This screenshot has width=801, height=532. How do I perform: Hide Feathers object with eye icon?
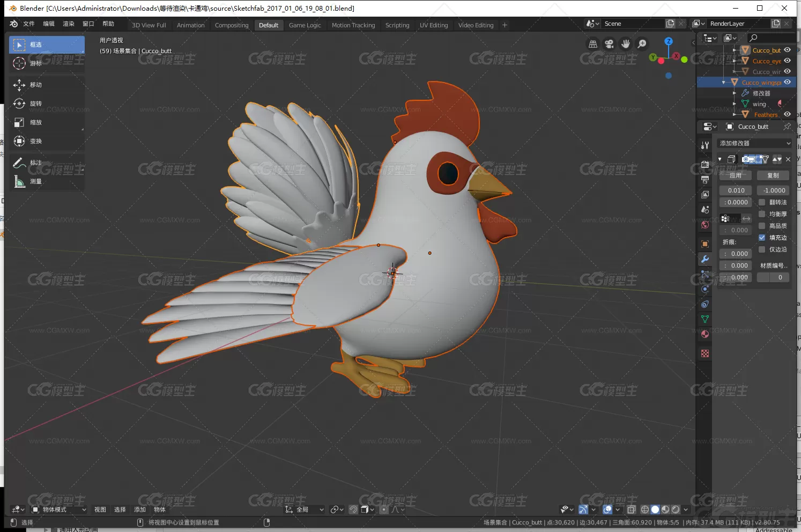tap(787, 114)
